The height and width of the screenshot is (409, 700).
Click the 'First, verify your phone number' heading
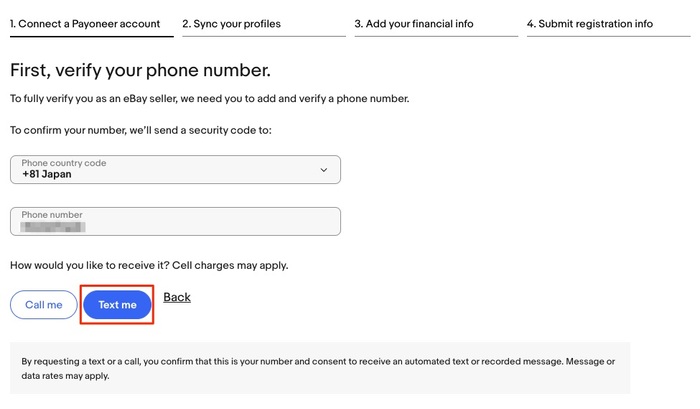(x=140, y=70)
